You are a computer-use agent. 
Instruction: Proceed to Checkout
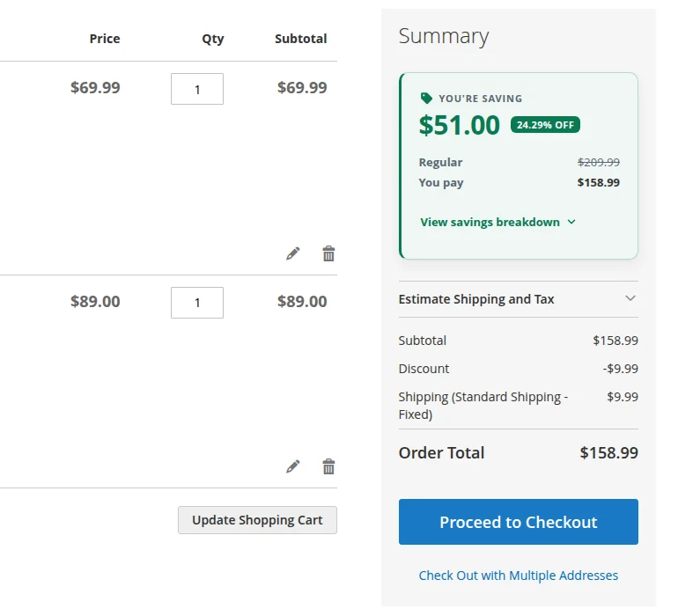coord(519,522)
